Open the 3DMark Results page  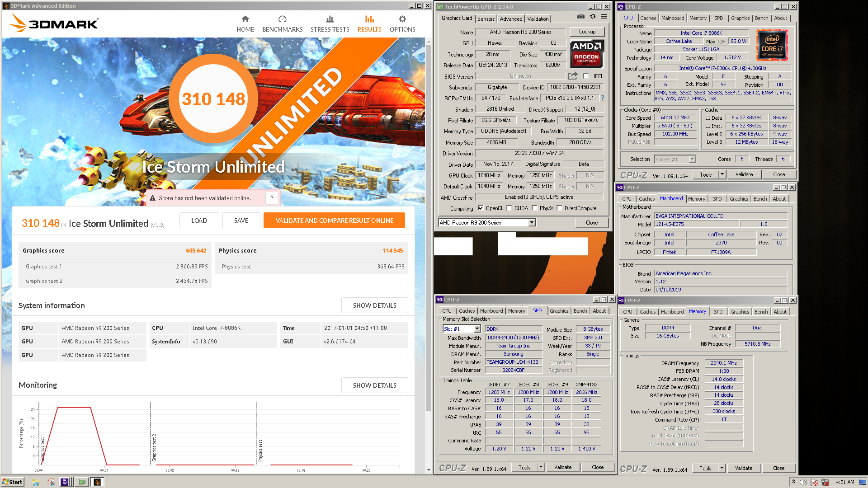pos(369,24)
